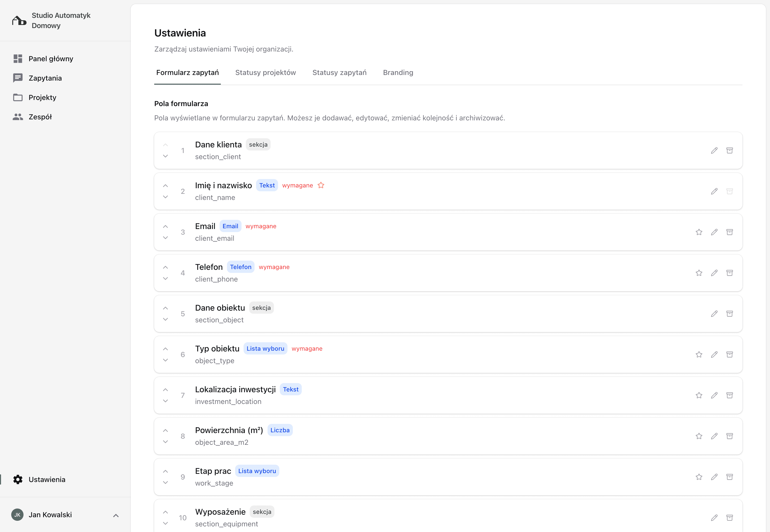The height and width of the screenshot is (532, 770).
Task: Go to Zapytania in sidebar
Action: (45, 78)
